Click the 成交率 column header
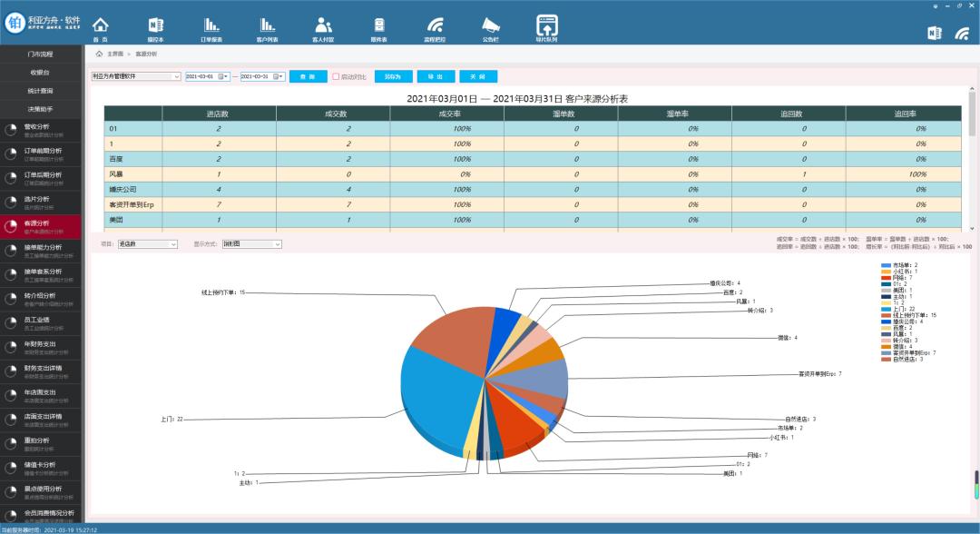This screenshot has height=534, width=980. click(446, 114)
